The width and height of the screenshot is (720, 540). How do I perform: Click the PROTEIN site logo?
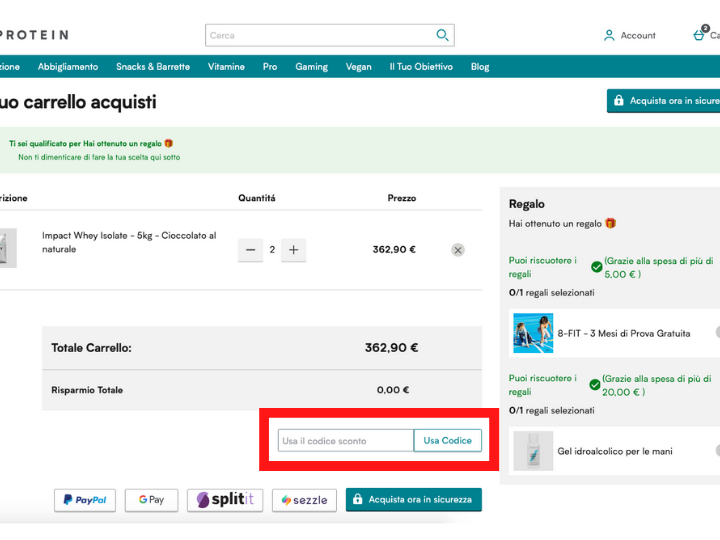pyautogui.click(x=34, y=35)
